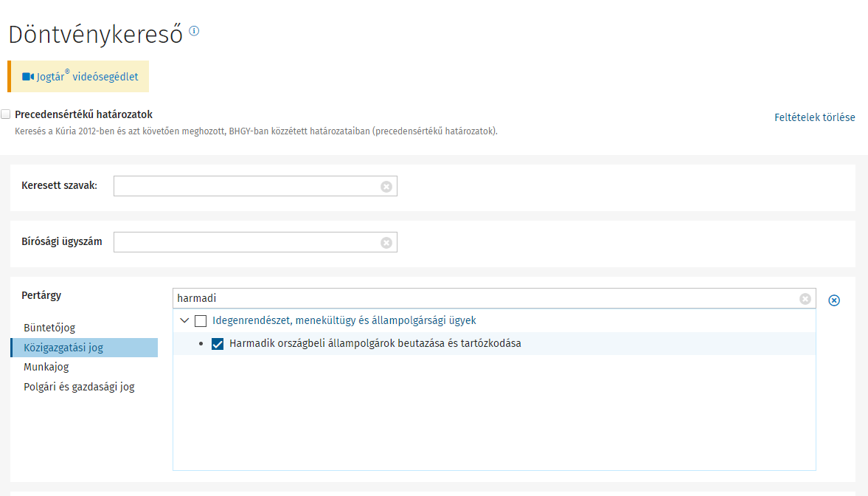Open the Jogtár videósegédlet link
The image size is (868, 496).
pos(87,77)
